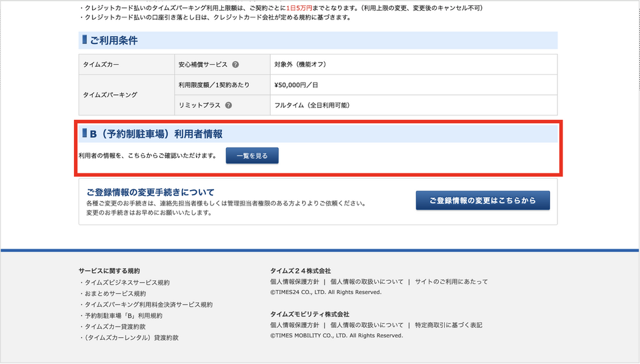Click the フルタイム(全日利用可能) value

[x=313, y=105]
